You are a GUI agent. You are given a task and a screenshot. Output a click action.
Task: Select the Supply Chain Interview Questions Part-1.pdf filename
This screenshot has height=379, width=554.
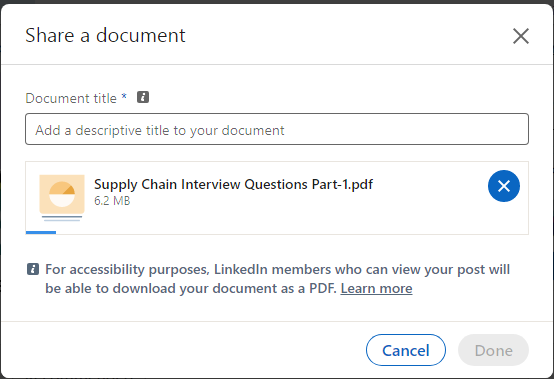click(233, 184)
